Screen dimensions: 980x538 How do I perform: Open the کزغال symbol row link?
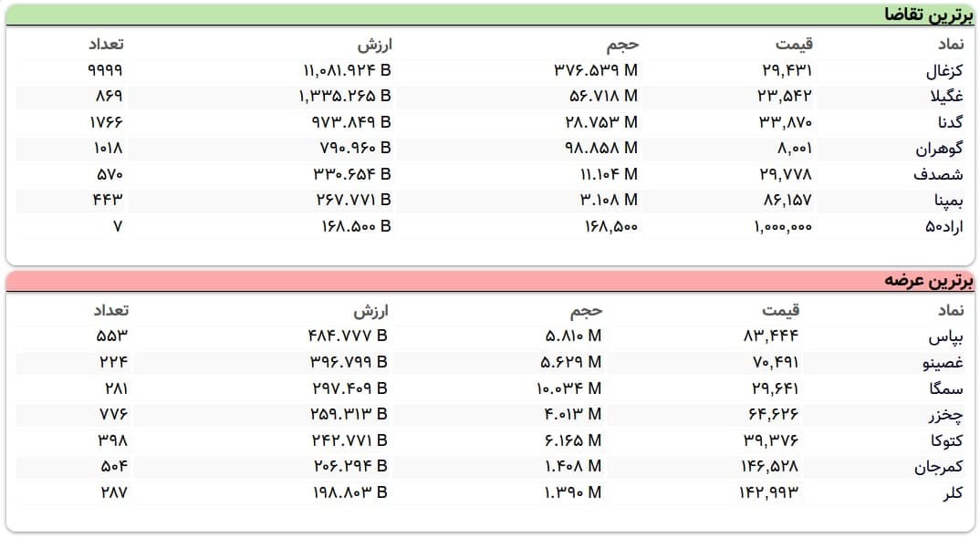[x=944, y=70]
